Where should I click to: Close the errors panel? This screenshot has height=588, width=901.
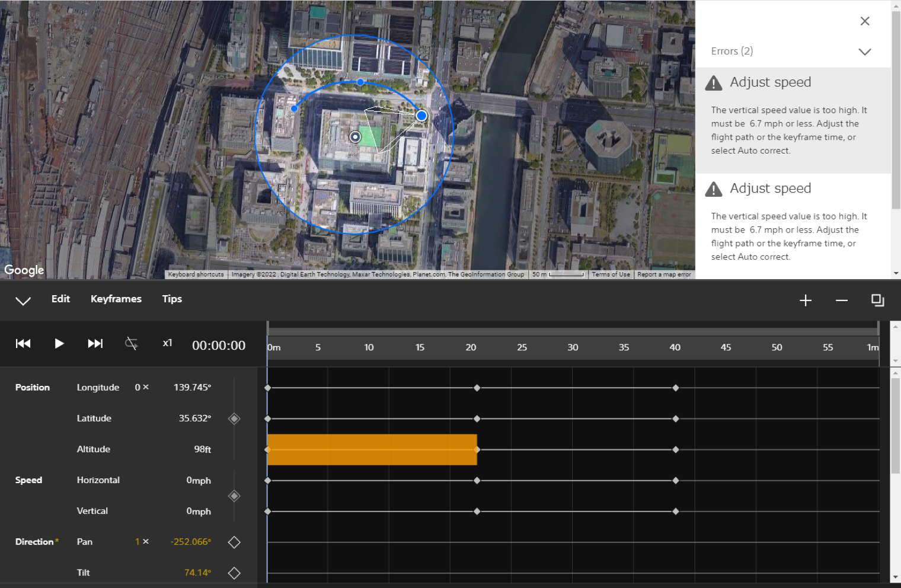[865, 21]
